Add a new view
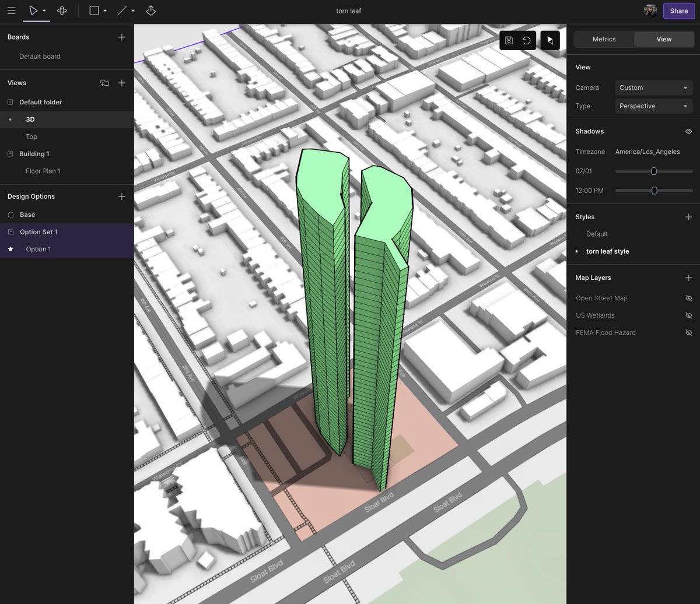Image resolution: width=700 pixels, height=604 pixels. tap(121, 83)
